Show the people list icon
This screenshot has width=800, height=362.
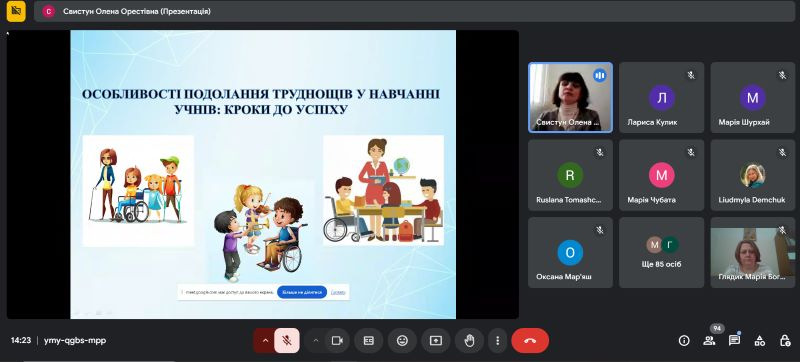709,341
